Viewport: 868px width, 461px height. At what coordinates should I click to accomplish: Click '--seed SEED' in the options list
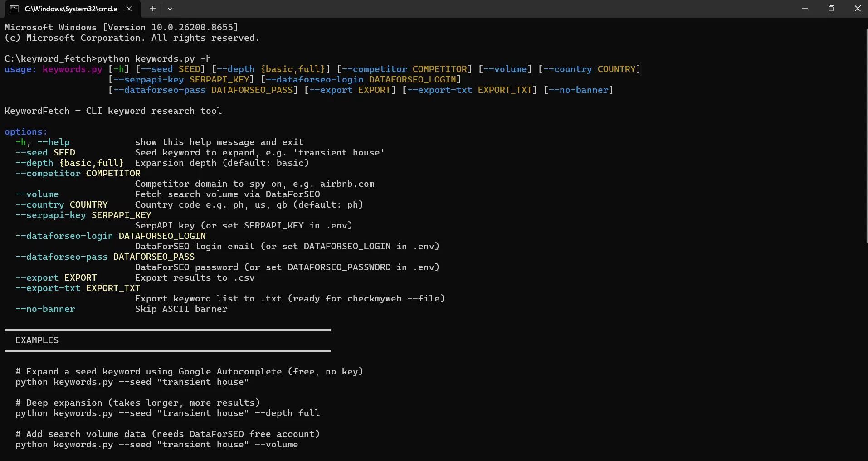click(x=45, y=153)
